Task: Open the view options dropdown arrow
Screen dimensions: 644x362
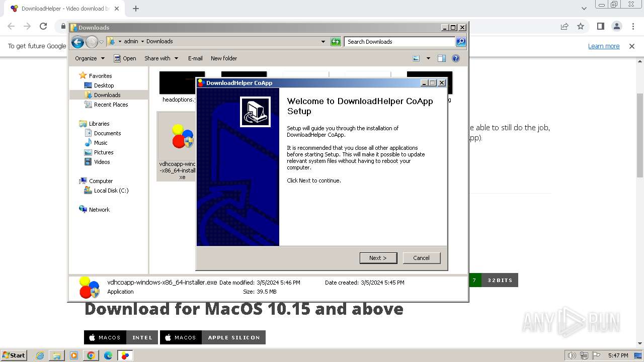Action: click(428, 58)
